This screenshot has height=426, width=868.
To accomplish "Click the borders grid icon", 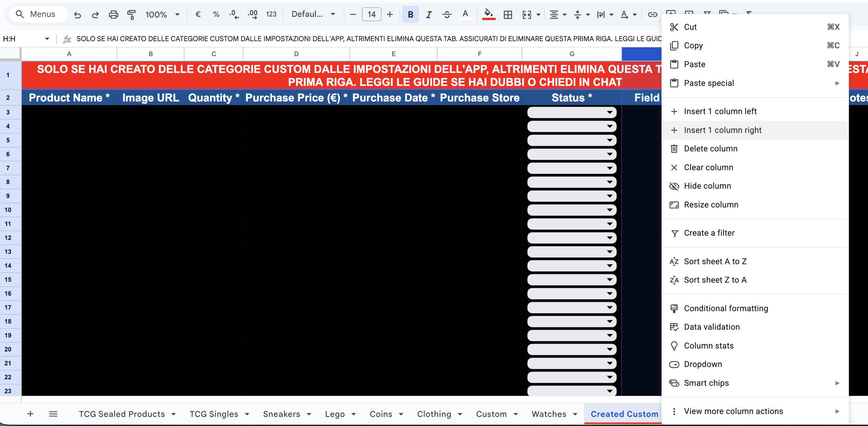I will point(508,15).
